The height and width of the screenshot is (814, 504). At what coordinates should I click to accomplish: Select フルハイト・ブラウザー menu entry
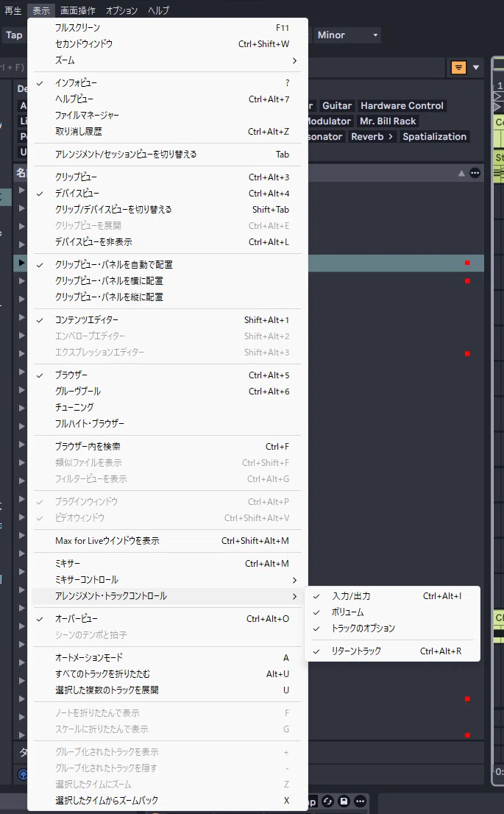[x=166, y=424]
